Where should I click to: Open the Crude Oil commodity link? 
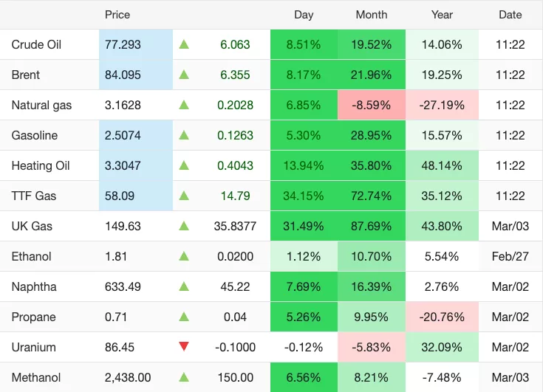36,45
